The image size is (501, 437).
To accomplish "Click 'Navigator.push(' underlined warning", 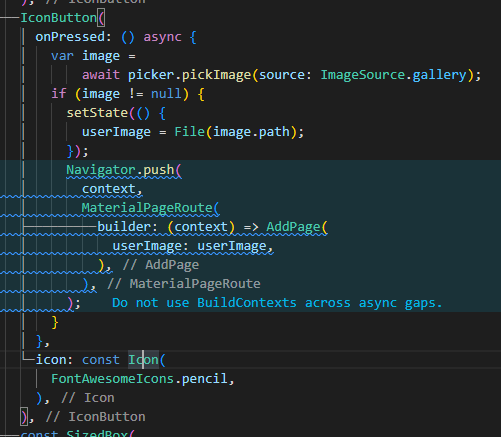I will (x=124, y=170).
